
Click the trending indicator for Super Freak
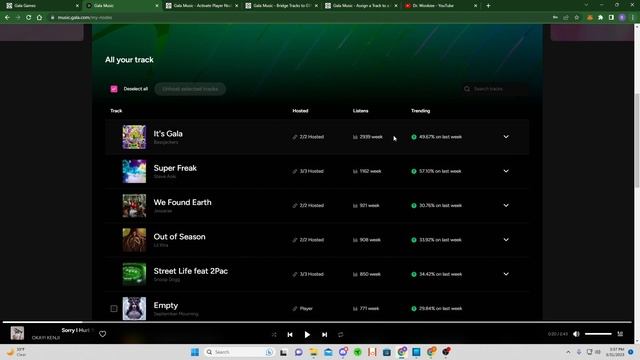point(436,171)
